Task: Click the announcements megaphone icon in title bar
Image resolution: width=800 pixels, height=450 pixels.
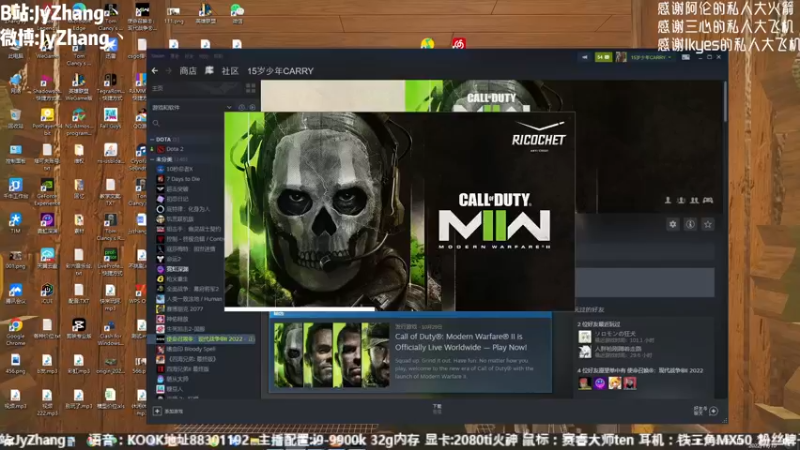Action: pyautogui.click(x=585, y=57)
